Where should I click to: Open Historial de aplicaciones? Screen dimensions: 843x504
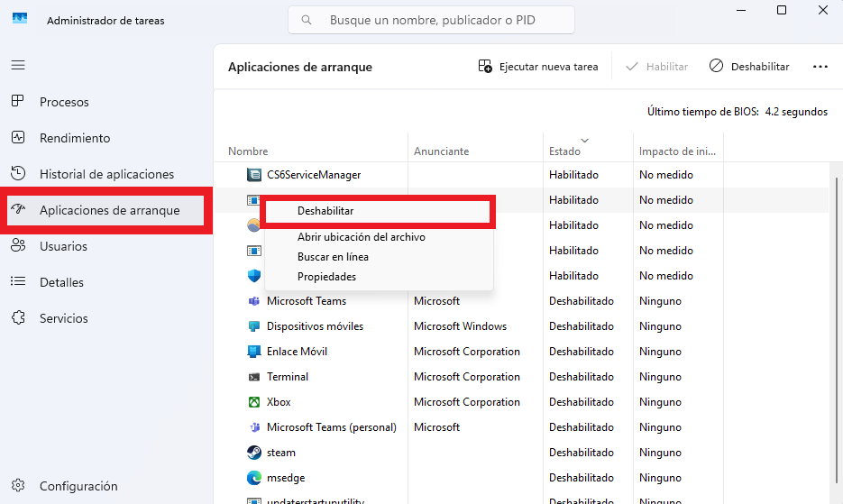[106, 174]
